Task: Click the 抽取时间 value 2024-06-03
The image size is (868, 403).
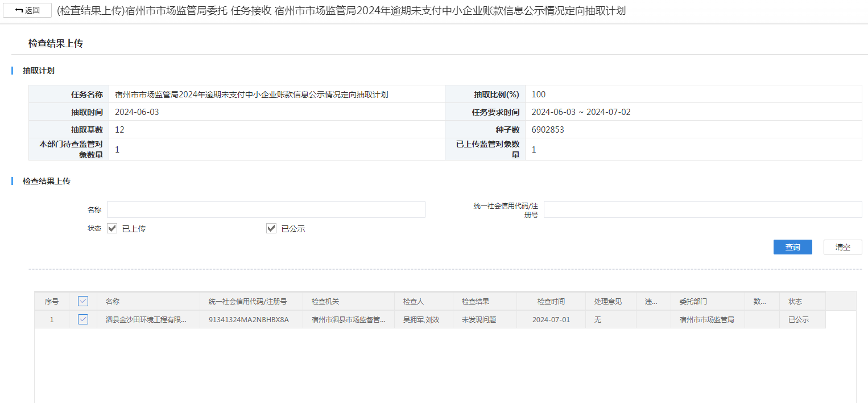Action: click(x=137, y=112)
